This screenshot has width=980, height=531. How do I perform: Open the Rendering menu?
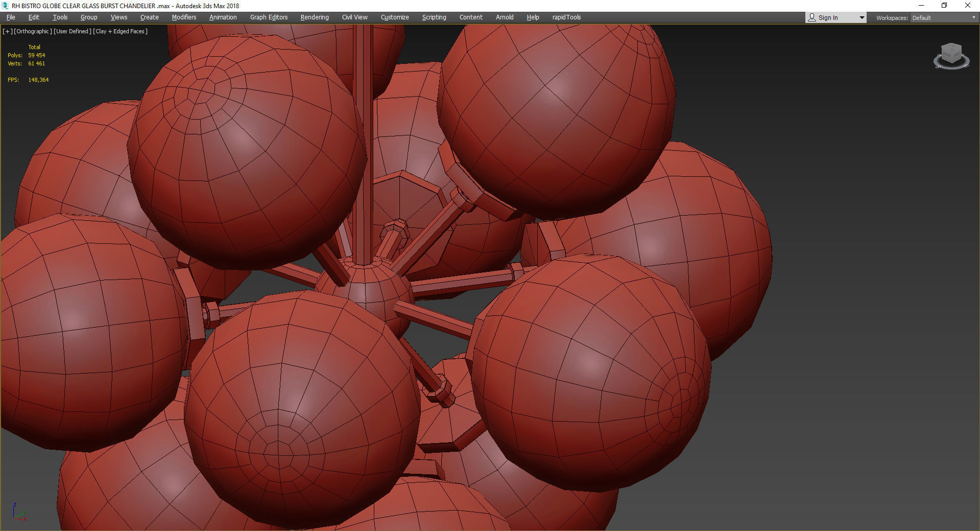pos(315,17)
